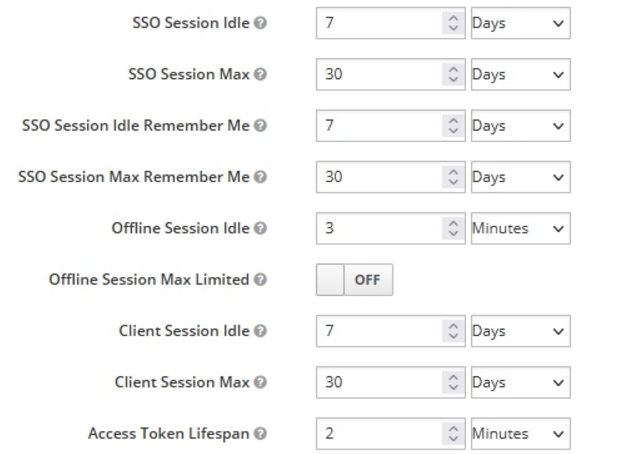The width and height of the screenshot is (628, 454).
Task: Open SSO Session Idle time unit dropdown
Action: 520,23
